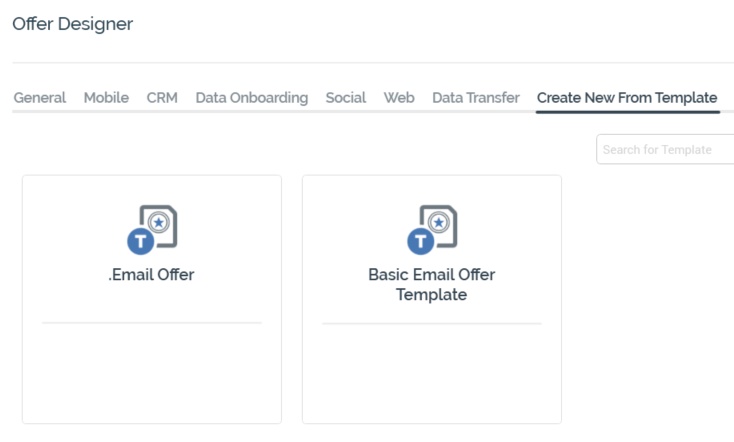Open the Mobile tab
Screen dimensions: 734x442
pos(106,98)
